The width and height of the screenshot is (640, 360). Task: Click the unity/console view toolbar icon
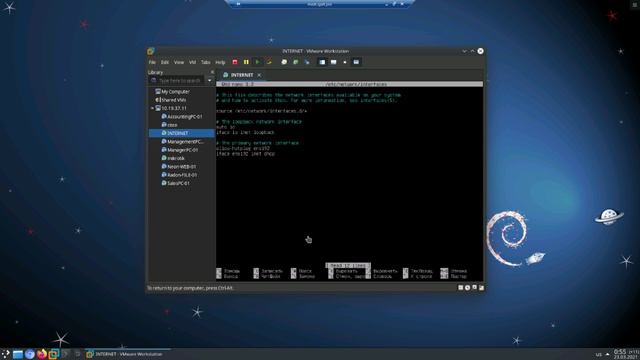[356, 62]
